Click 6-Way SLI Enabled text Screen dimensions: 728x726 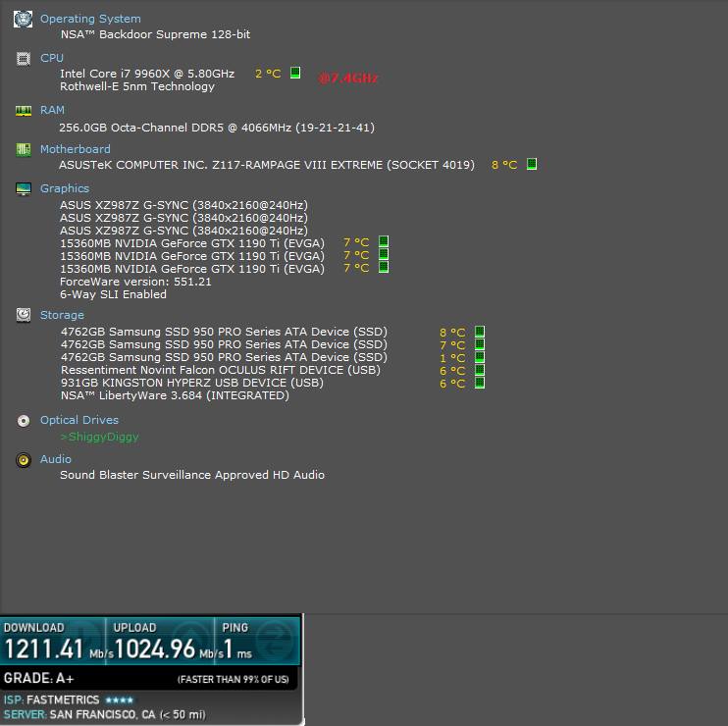click(113, 294)
